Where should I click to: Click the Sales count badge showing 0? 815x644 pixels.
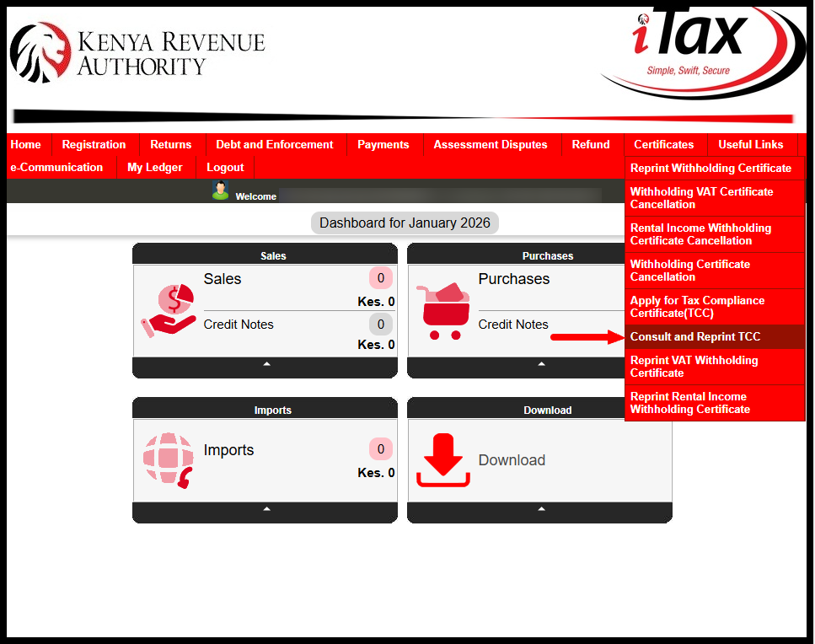pyautogui.click(x=380, y=277)
